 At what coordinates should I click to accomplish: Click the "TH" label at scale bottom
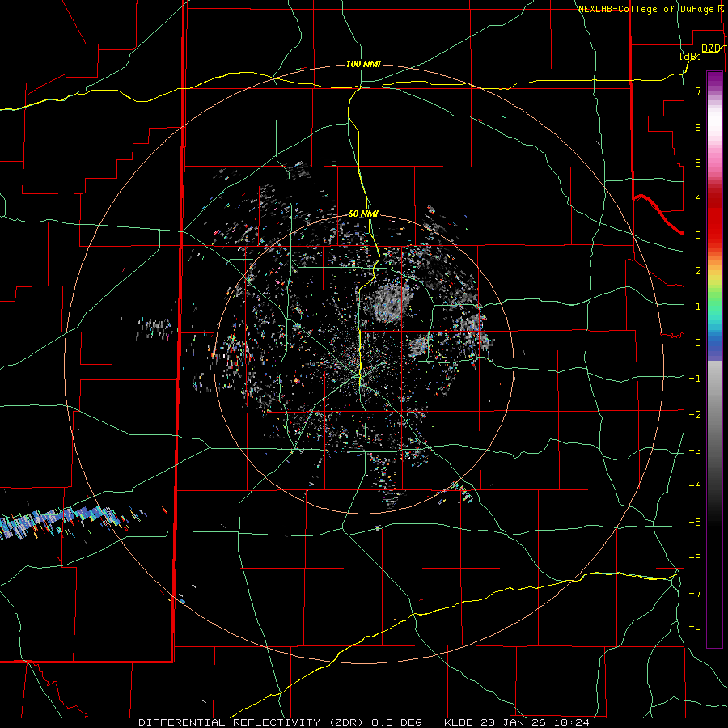coord(695,630)
